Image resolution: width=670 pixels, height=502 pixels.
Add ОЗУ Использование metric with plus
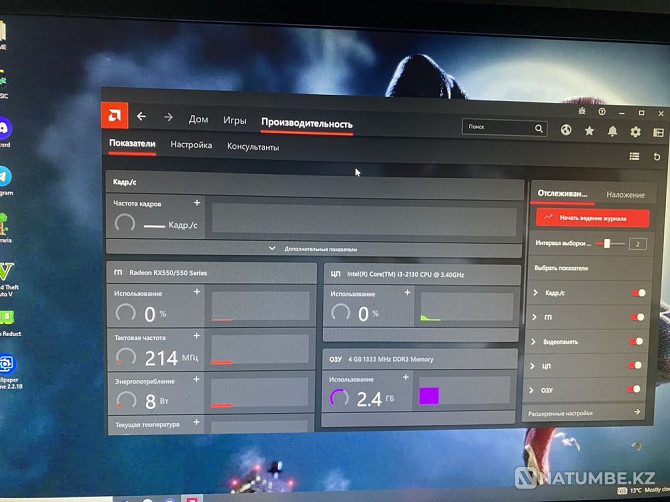406,377
